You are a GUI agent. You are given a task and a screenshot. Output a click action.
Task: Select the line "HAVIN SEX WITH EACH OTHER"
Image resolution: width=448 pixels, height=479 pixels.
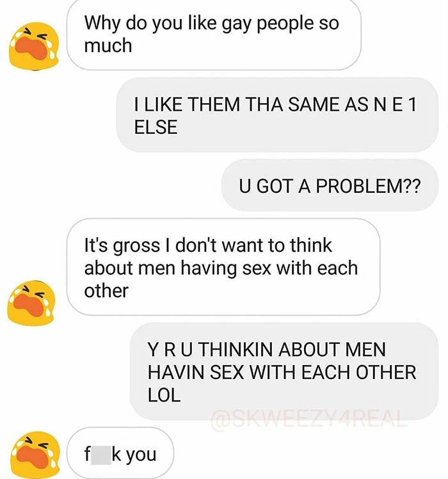(x=282, y=373)
